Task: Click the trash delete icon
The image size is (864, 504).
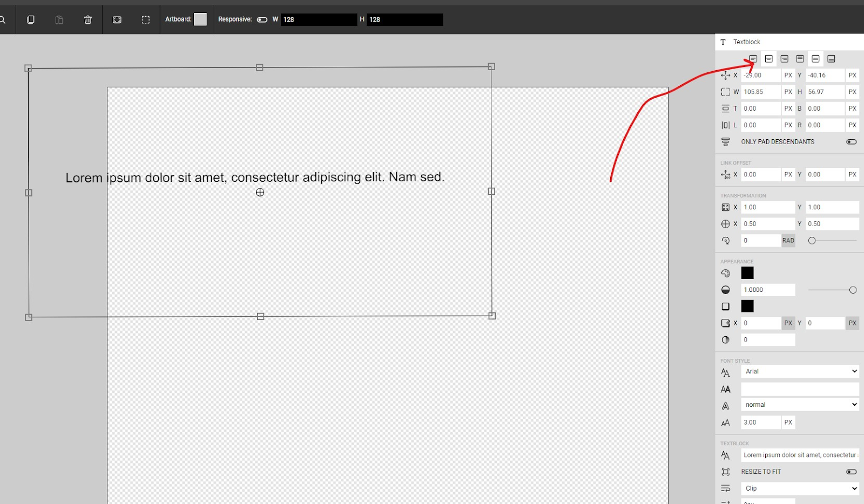Action: 88,19
